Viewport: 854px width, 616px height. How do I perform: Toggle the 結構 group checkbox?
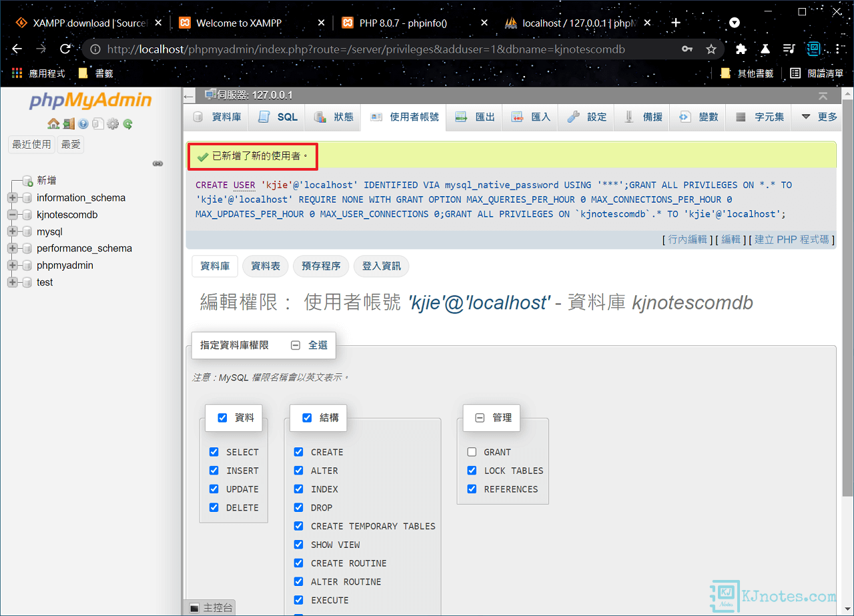point(308,418)
